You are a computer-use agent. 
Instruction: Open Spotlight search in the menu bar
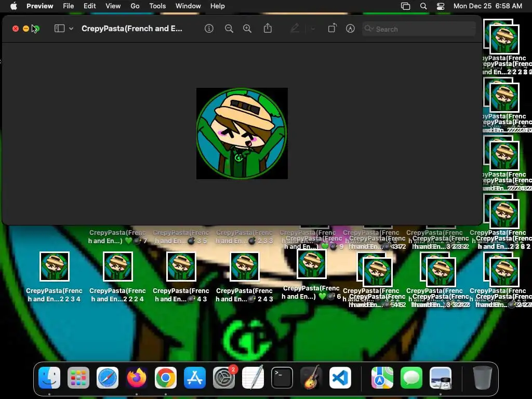pyautogui.click(x=423, y=6)
